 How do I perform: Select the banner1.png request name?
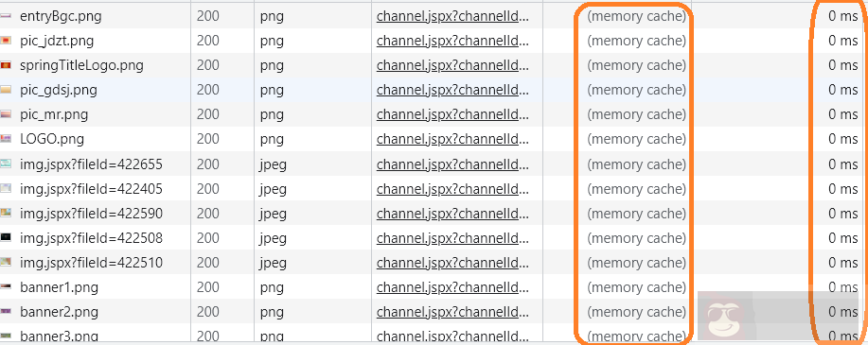click(x=60, y=288)
